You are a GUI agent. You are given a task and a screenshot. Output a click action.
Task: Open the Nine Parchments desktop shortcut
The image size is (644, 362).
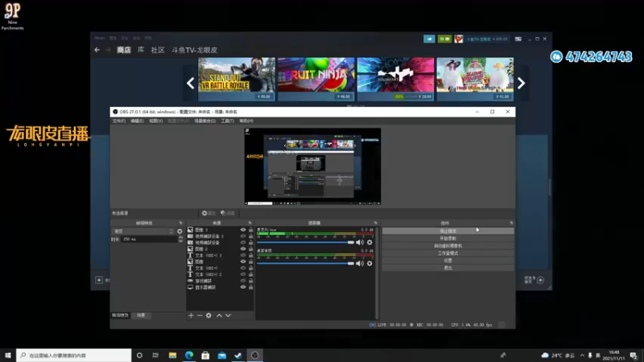(12, 16)
